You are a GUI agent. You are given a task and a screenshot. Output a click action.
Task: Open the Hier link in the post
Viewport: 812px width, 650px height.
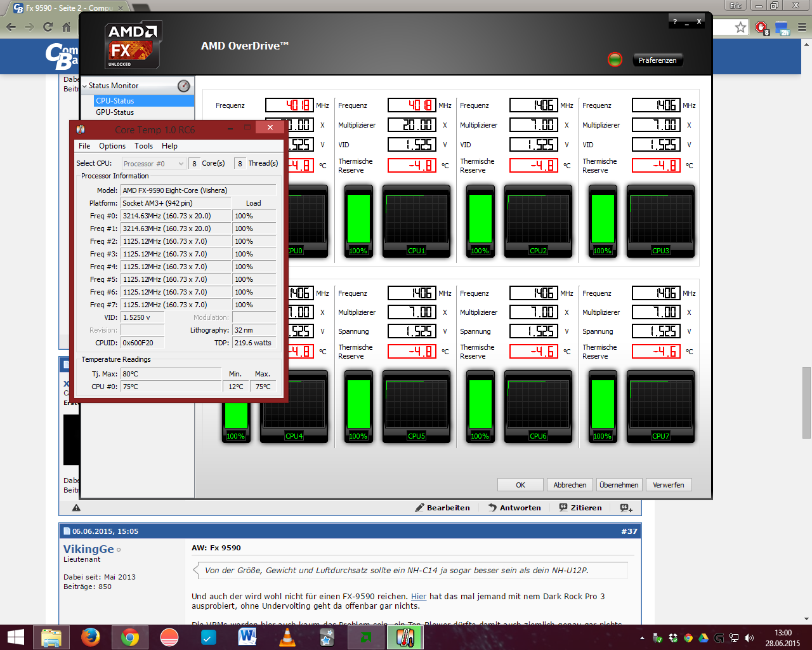pos(419,596)
